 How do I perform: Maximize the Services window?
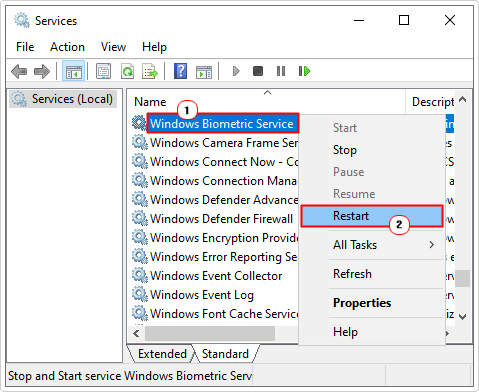(x=404, y=20)
